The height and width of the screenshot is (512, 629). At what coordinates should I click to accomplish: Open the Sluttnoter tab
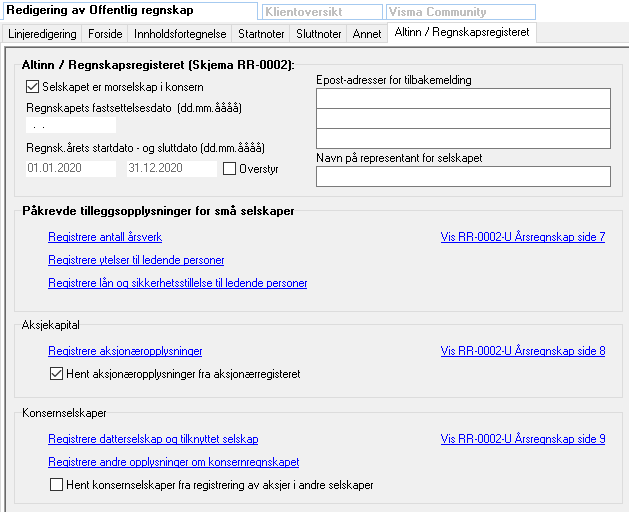point(322,34)
